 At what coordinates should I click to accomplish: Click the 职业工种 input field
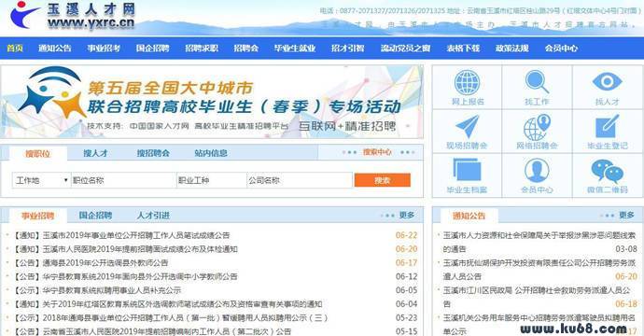211,180
